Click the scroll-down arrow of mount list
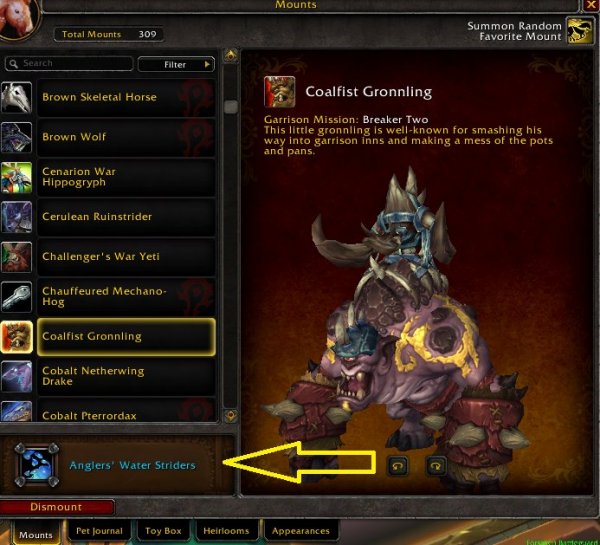Viewport: 600px width, 545px height. click(x=231, y=416)
